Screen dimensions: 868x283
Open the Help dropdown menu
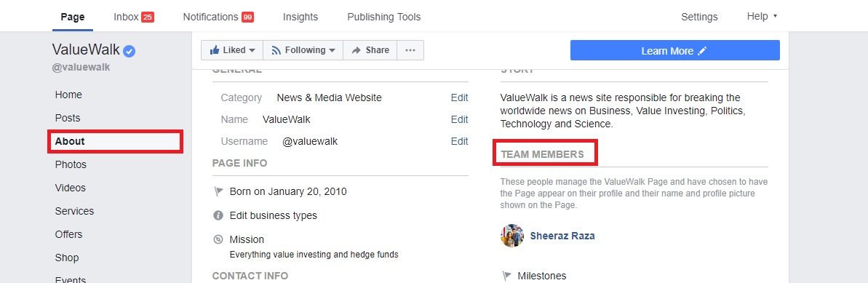pos(762,16)
